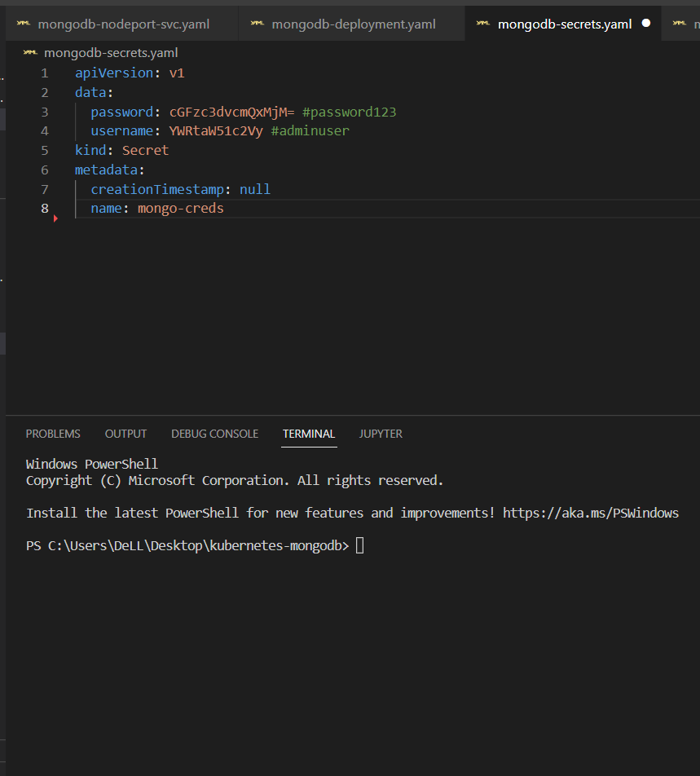Open the DEBUG CONSOLE panel

[214, 434]
